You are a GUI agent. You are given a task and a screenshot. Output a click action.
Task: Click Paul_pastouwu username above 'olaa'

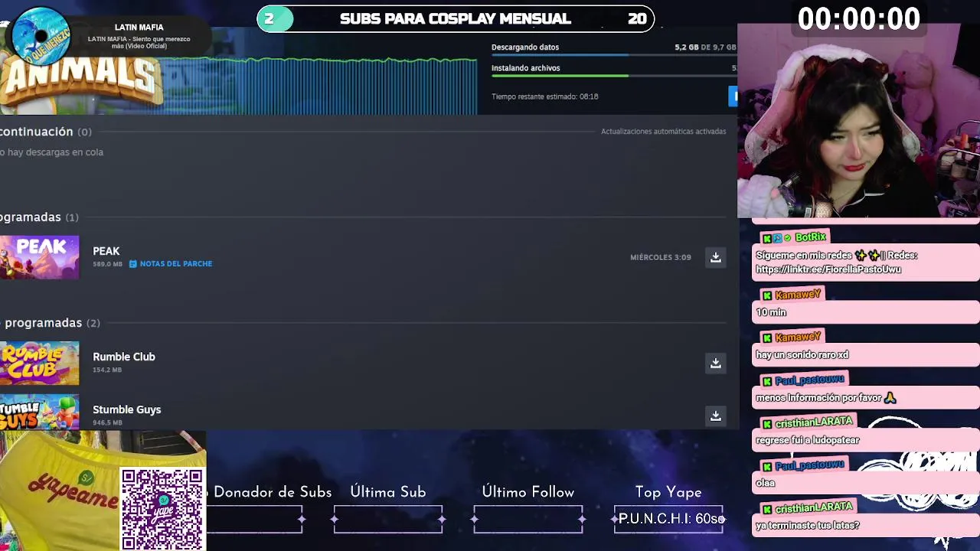[809, 465]
